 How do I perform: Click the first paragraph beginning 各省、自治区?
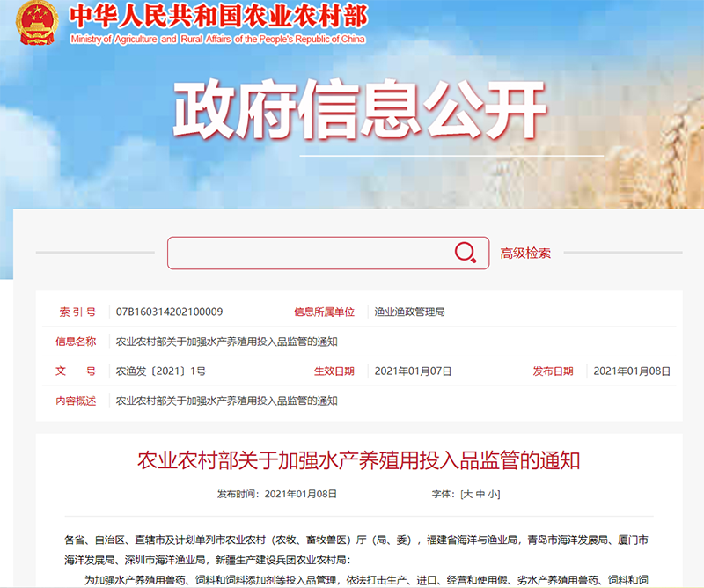coord(356,550)
